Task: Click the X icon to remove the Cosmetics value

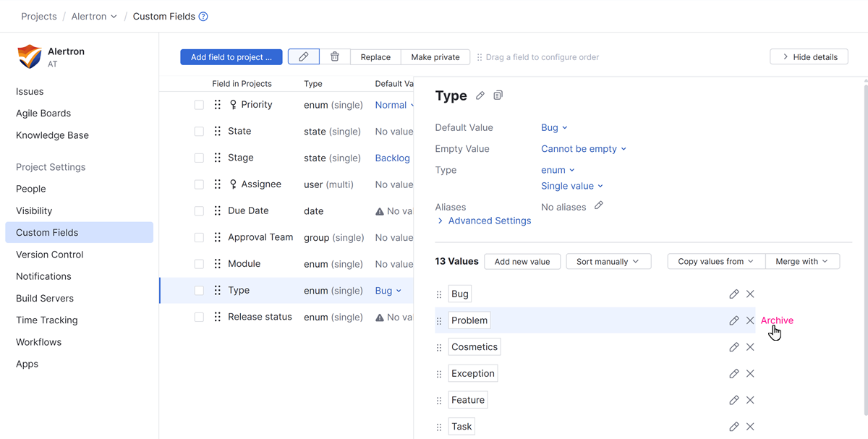Action: click(x=750, y=346)
